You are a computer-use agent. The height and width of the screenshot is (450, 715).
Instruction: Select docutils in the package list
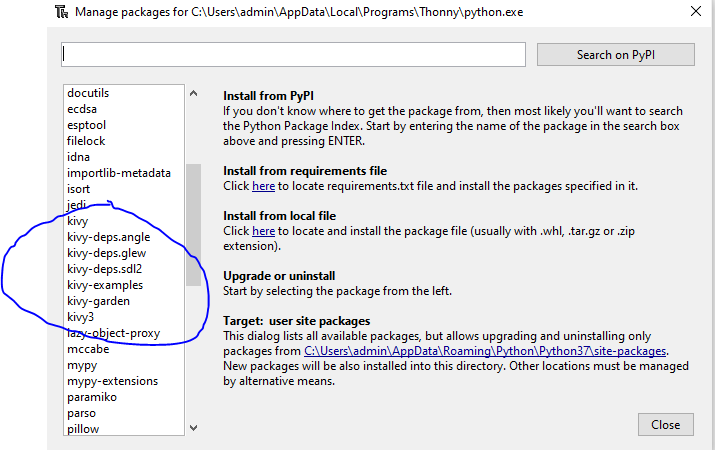88,93
